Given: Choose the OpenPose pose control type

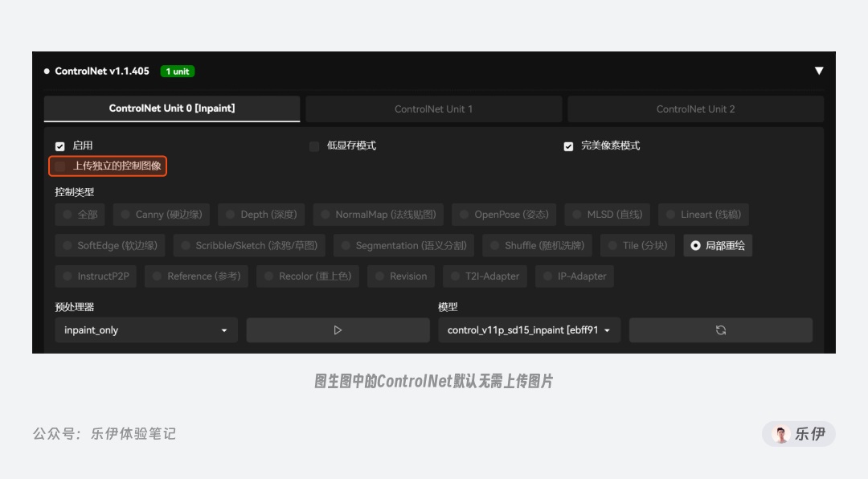Looking at the screenshot, I should coord(504,215).
